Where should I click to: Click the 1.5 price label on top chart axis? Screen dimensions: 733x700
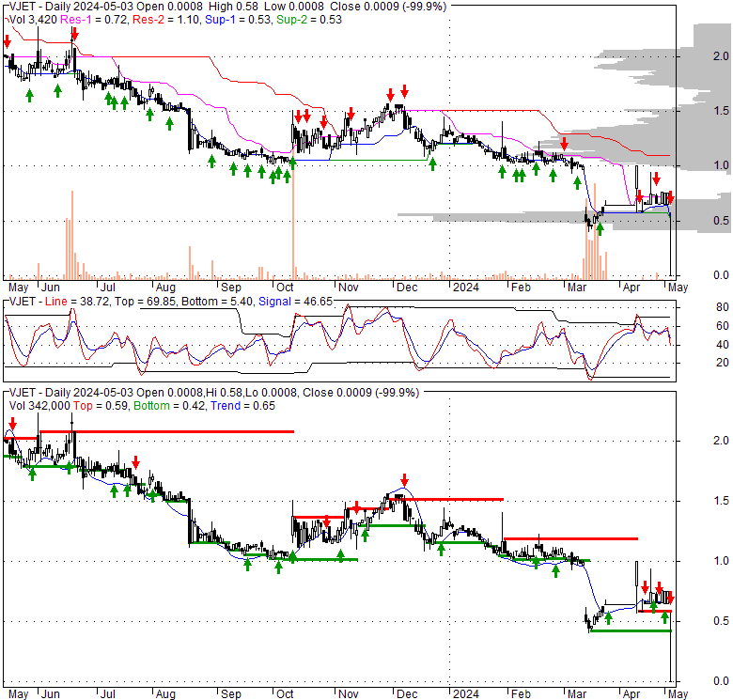pos(721,110)
